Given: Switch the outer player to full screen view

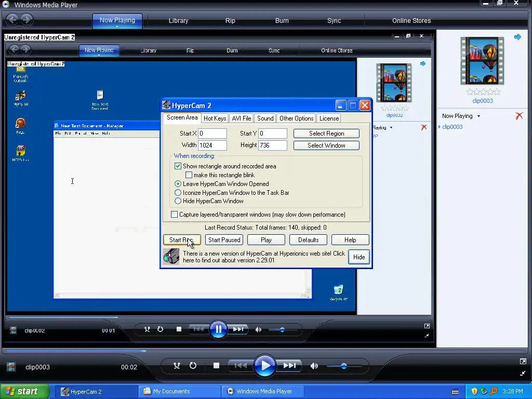Looking at the screenshot, I should [x=523, y=362].
